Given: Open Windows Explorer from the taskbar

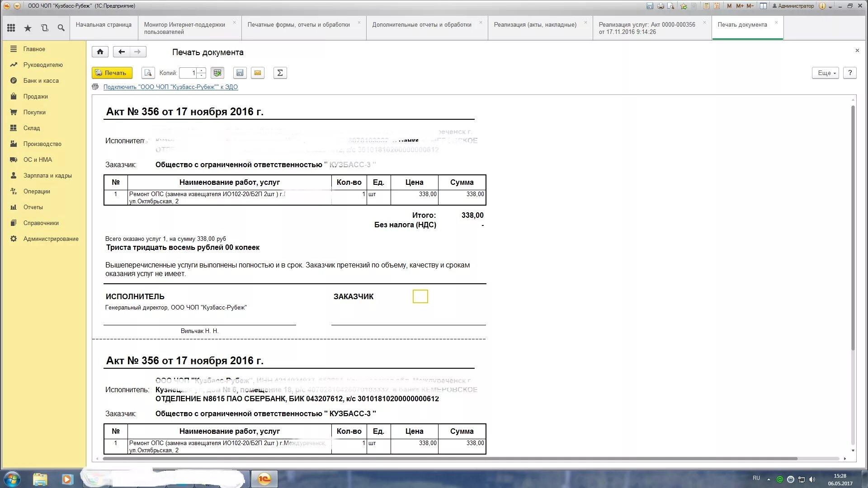Looking at the screenshot, I should pos(40,479).
